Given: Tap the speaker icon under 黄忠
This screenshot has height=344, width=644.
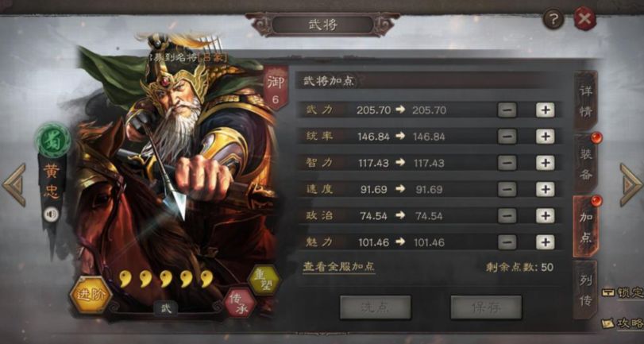Looking at the screenshot, I should click(52, 215).
